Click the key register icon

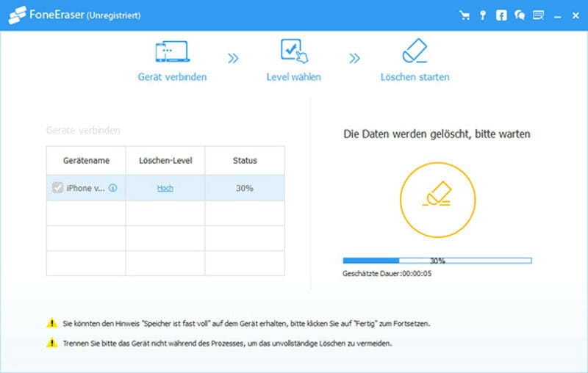(483, 15)
